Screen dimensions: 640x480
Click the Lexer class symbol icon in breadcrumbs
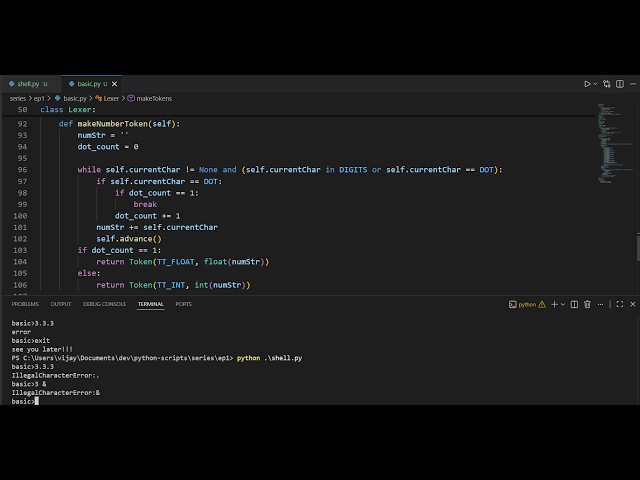tap(98, 98)
